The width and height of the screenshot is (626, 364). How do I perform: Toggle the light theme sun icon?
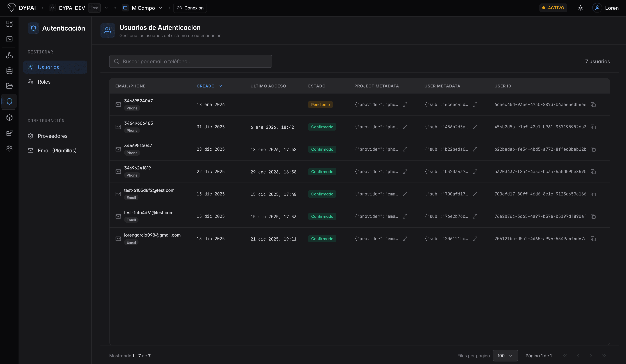580,8
